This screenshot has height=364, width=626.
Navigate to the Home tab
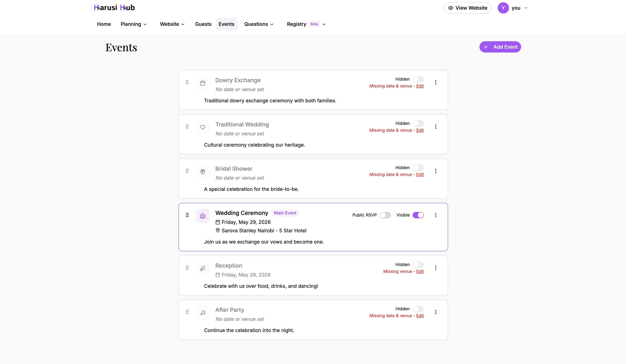point(104,24)
